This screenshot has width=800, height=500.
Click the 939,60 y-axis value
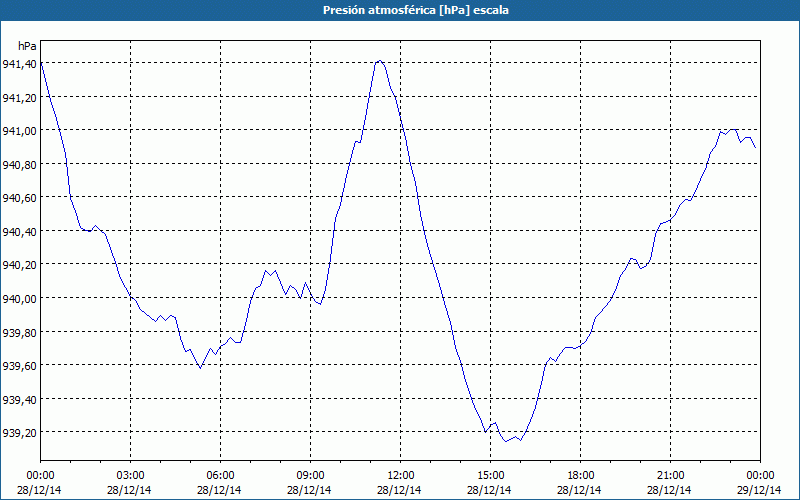19,366
